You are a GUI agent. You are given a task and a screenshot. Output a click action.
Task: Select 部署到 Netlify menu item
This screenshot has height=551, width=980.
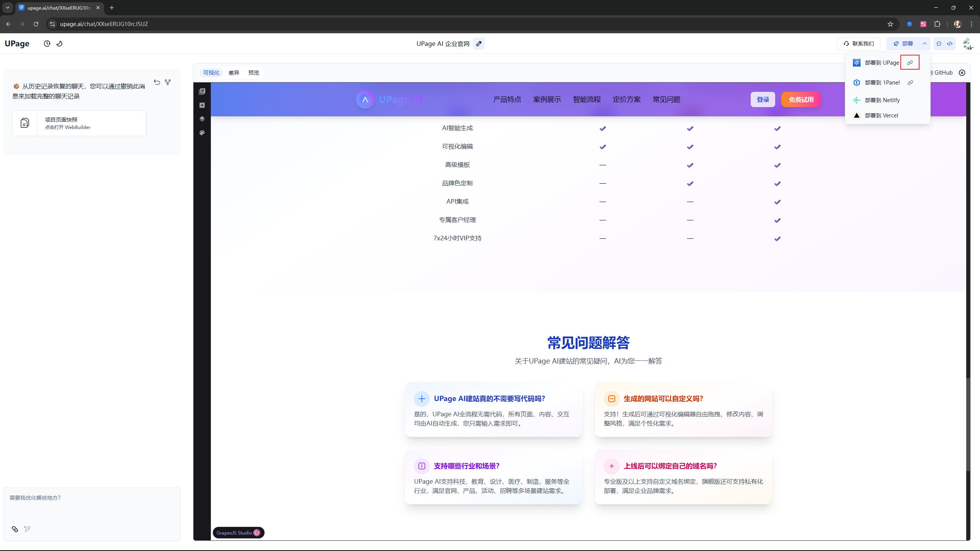point(888,100)
